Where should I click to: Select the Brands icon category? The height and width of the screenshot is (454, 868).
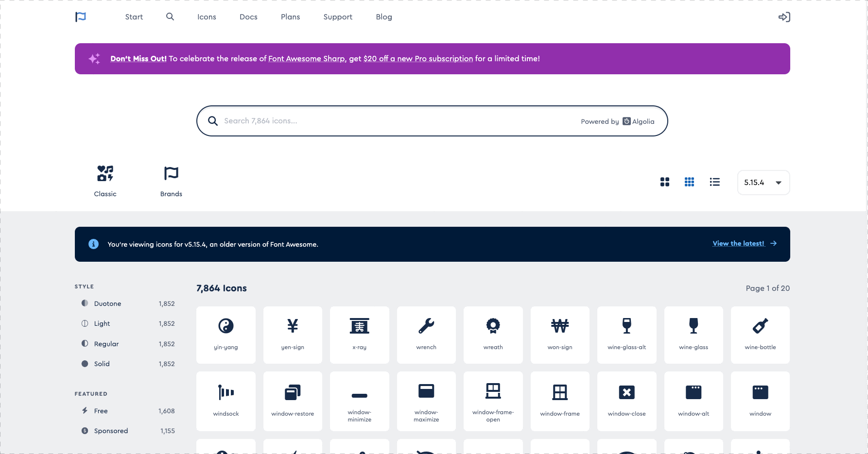coord(171,181)
